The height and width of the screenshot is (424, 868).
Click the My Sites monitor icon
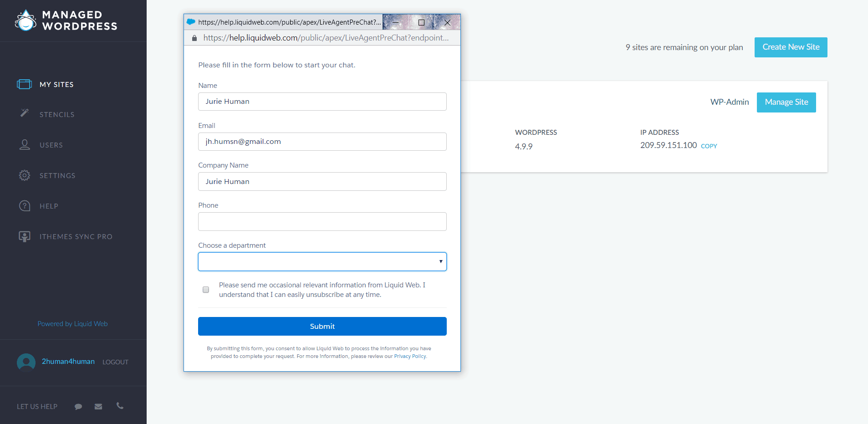(24, 84)
